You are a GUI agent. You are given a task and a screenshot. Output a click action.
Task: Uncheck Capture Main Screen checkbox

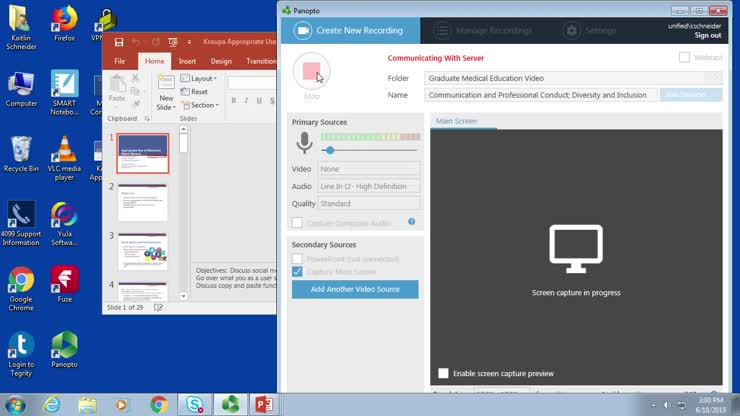[297, 271]
